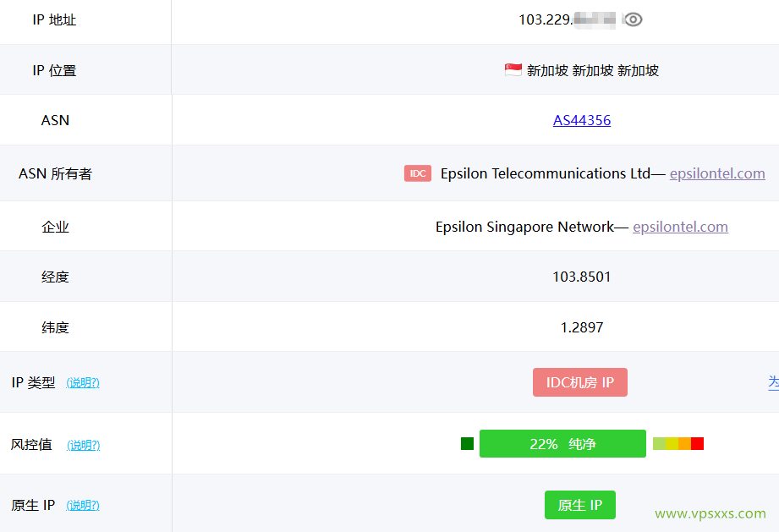Click the IDC机房 IP badge

579,381
